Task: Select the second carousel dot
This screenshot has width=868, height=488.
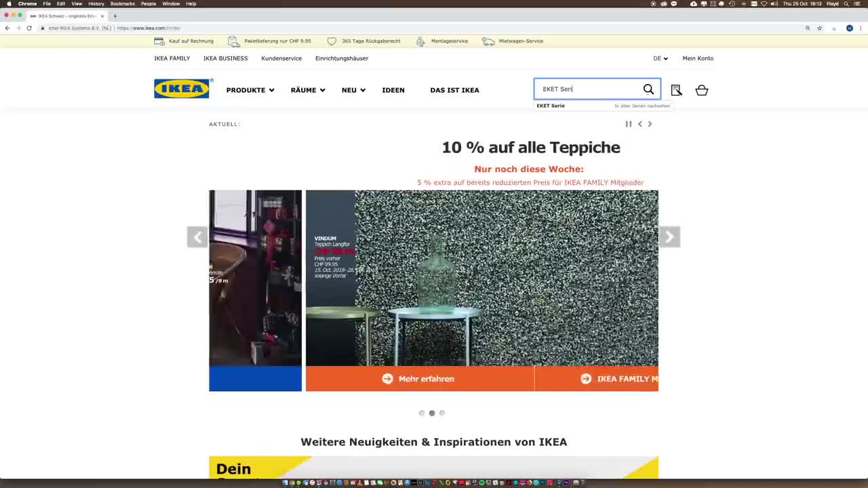Action: point(432,413)
